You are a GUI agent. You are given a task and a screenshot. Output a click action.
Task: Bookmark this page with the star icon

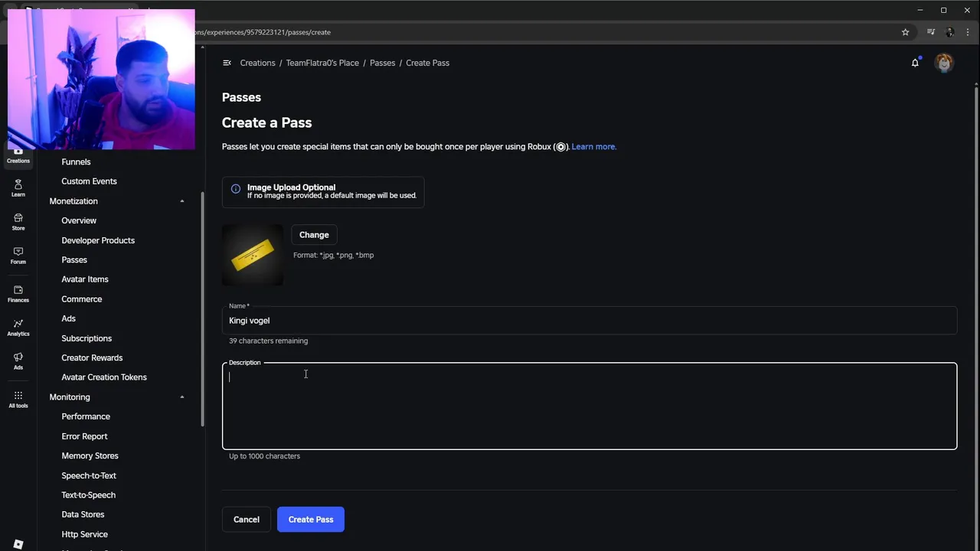pos(905,32)
